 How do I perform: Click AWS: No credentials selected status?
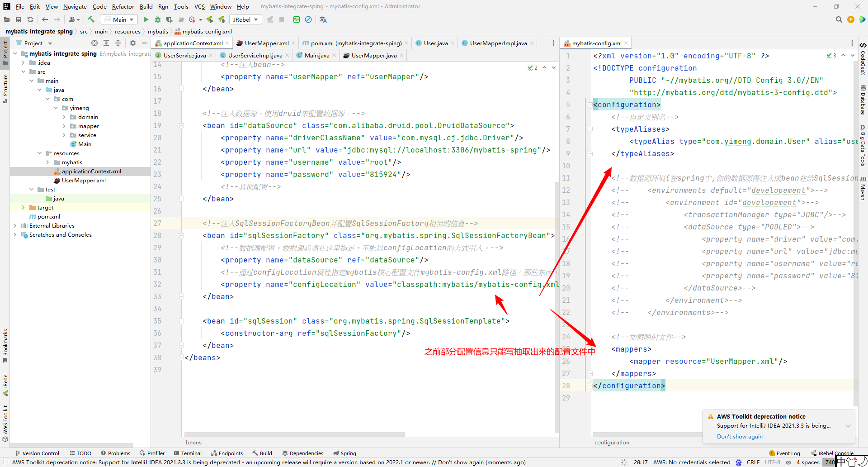[692, 462]
